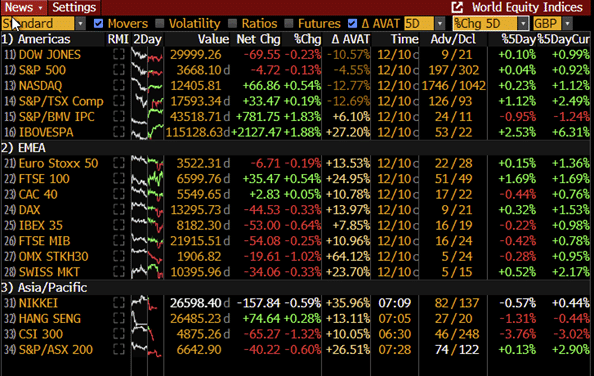
Task: Open the 2Day sparkline chart for DAX
Action: pyautogui.click(x=147, y=210)
